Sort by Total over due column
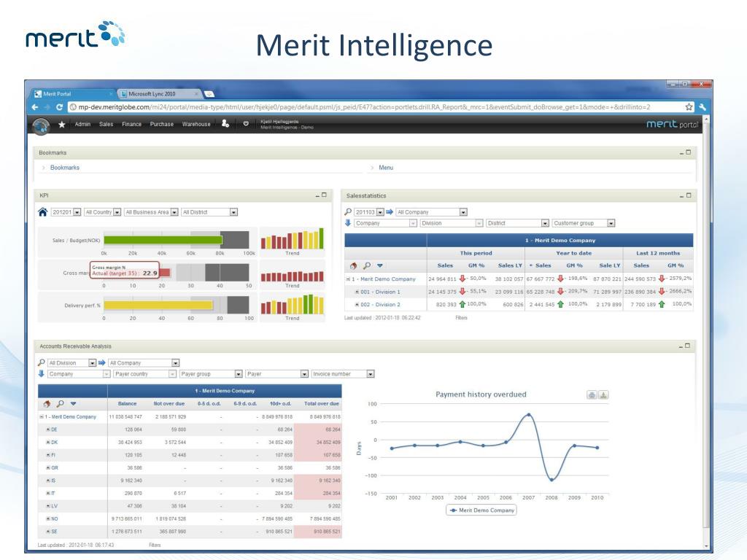 tap(322, 404)
